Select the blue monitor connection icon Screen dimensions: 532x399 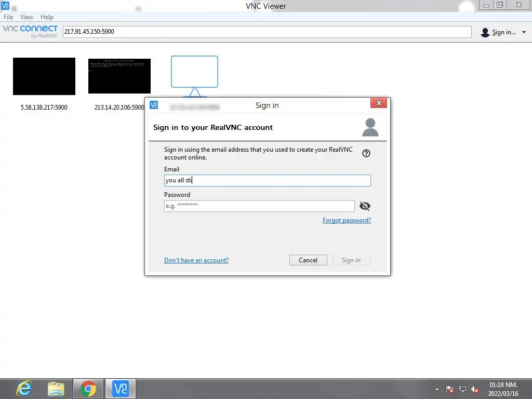click(194, 76)
